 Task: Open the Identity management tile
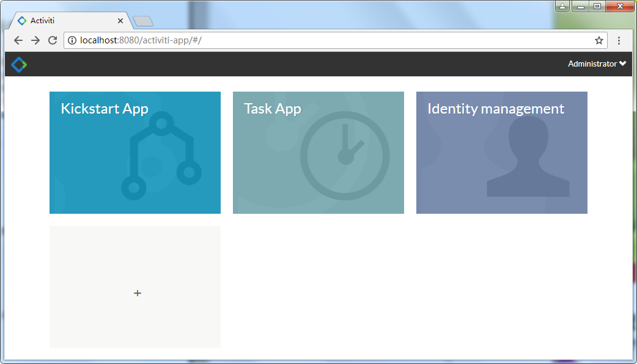click(x=502, y=153)
